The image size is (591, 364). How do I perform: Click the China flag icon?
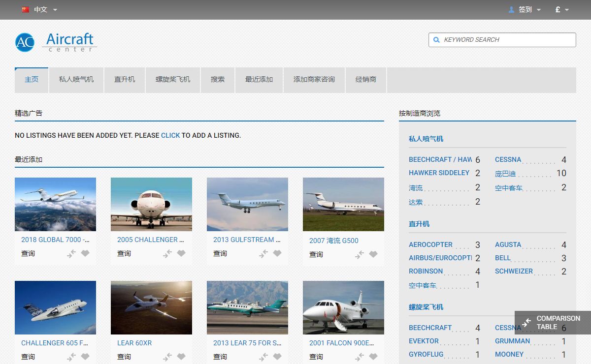click(26, 9)
